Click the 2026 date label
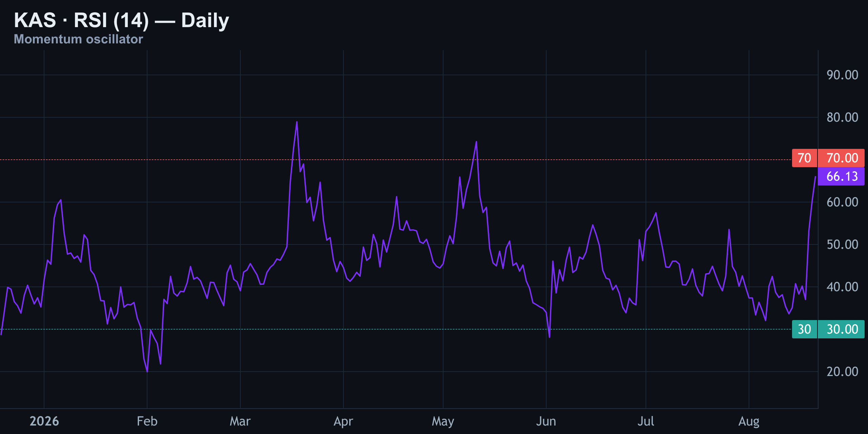 point(44,421)
